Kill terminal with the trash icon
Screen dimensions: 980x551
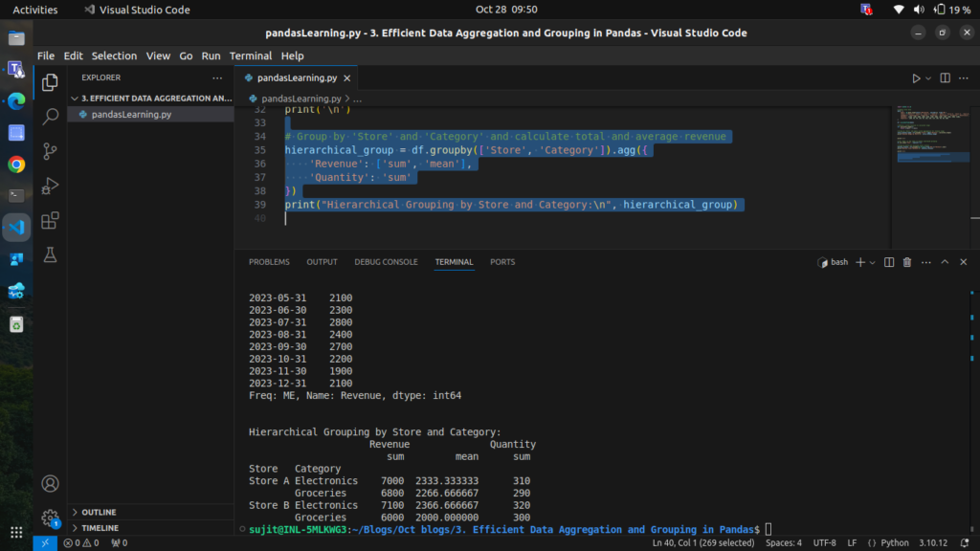tap(906, 262)
